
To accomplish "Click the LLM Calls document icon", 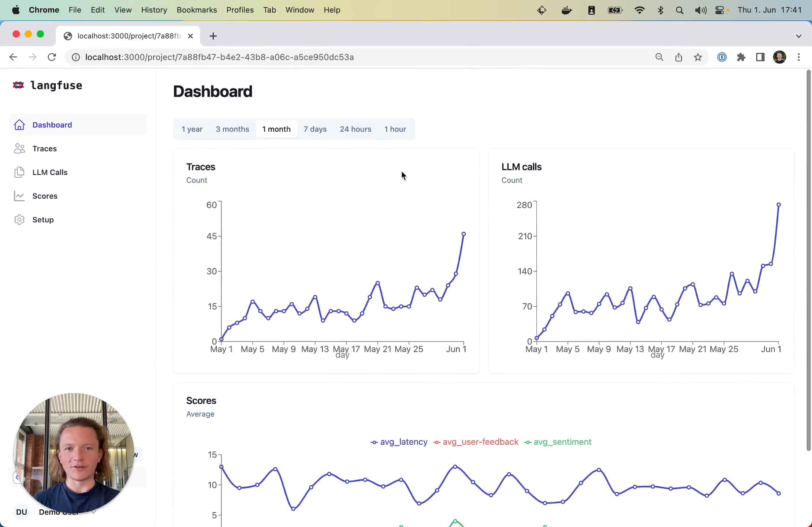I will (x=19, y=172).
